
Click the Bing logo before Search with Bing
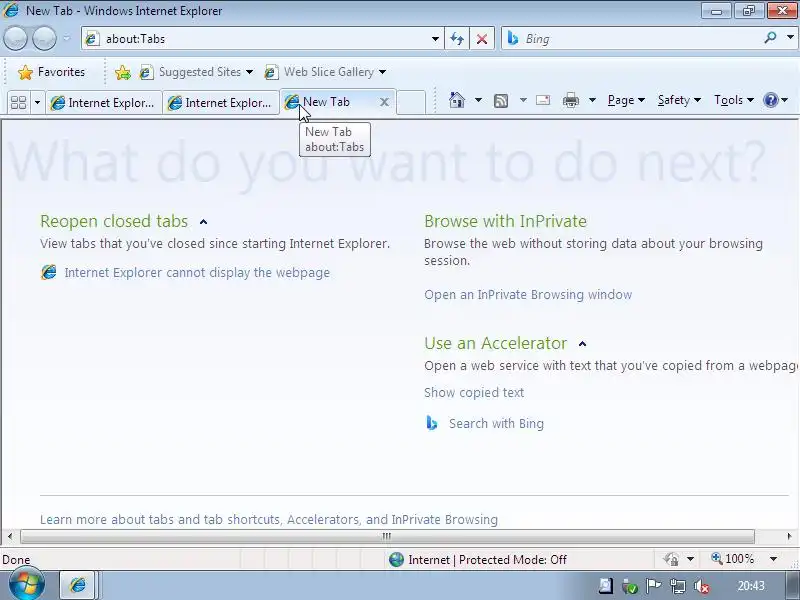(x=432, y=423)
